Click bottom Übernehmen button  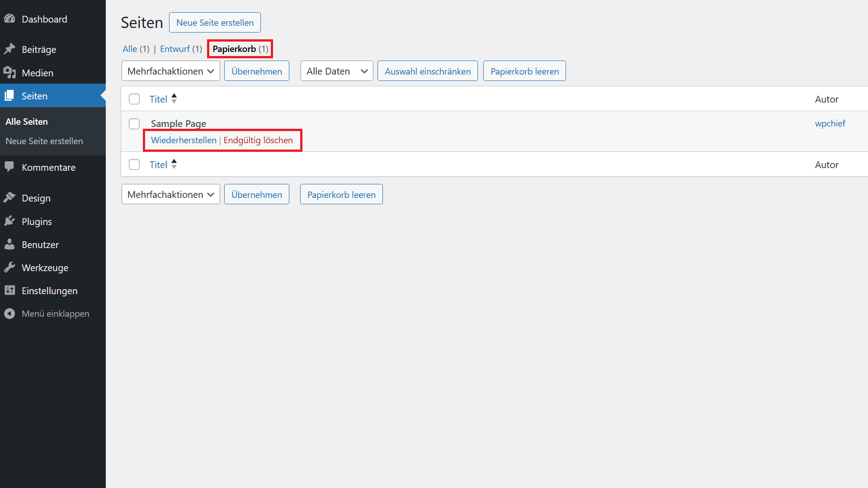257,194
